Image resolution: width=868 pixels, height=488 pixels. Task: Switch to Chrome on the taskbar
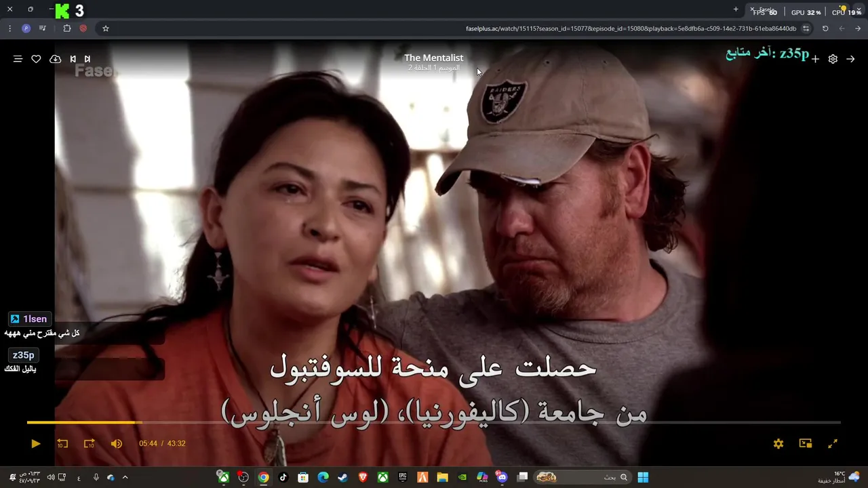(263, 477)
